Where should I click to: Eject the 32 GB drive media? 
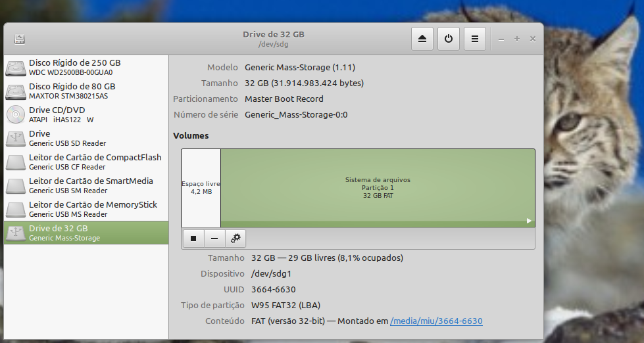point(422,39)
